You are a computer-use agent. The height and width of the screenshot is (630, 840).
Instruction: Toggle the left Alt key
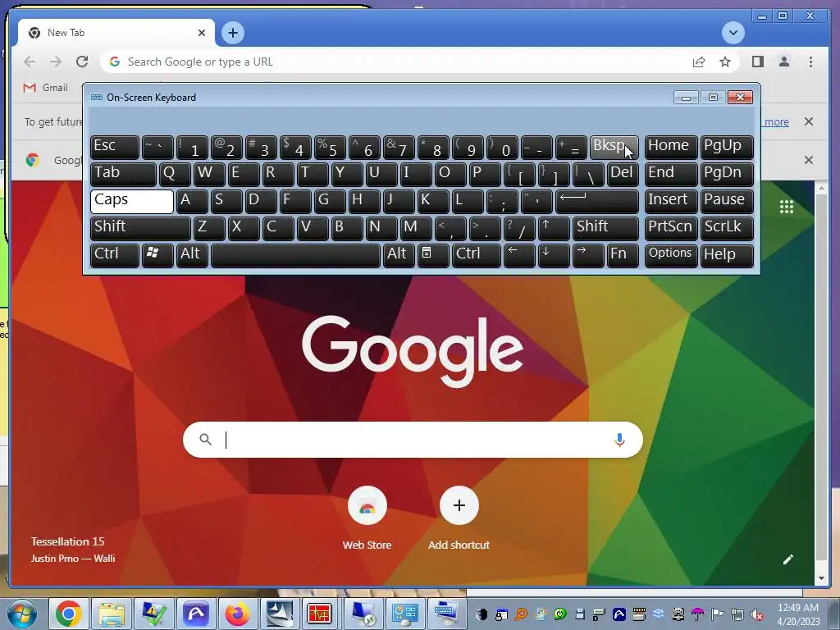(192, 255)
